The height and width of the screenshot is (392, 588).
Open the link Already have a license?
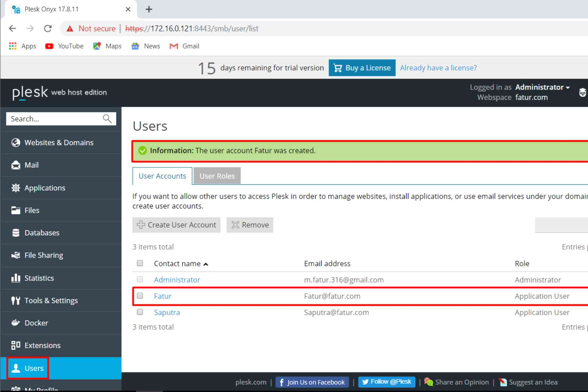tap(438, 68)
